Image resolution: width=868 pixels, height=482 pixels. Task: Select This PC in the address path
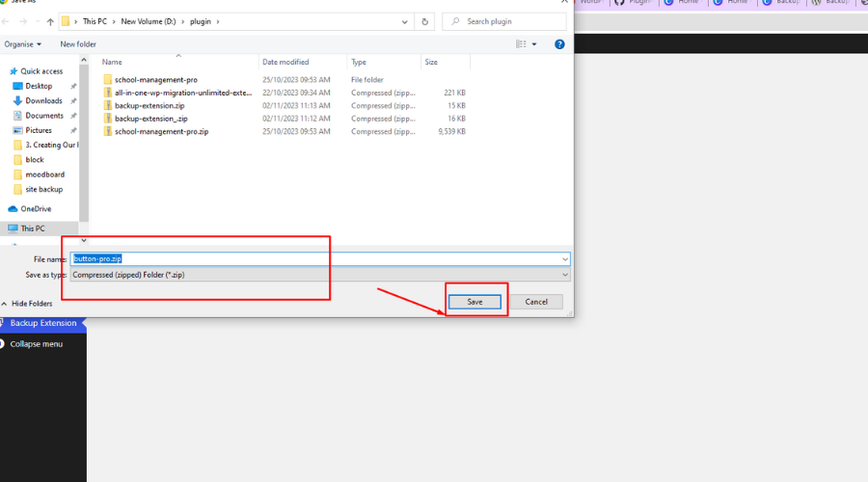coord(95,21)
